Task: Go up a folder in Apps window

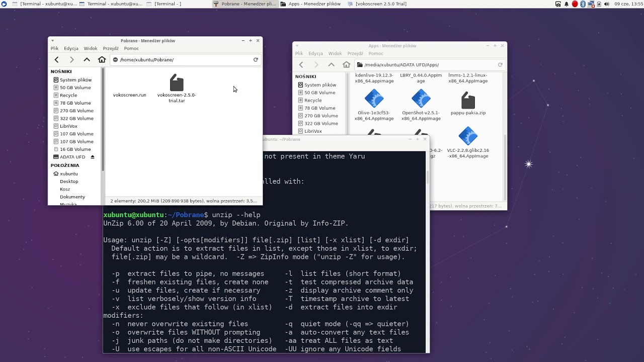Action: (x=331, y=64)
